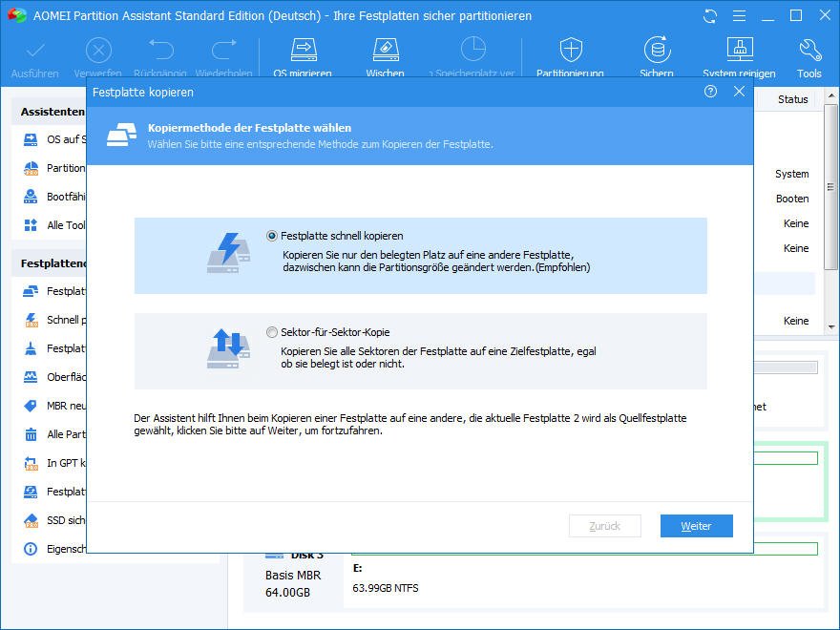Click the System status cell
The height and width of the screenshot is (630, 840).
point(791,174)
